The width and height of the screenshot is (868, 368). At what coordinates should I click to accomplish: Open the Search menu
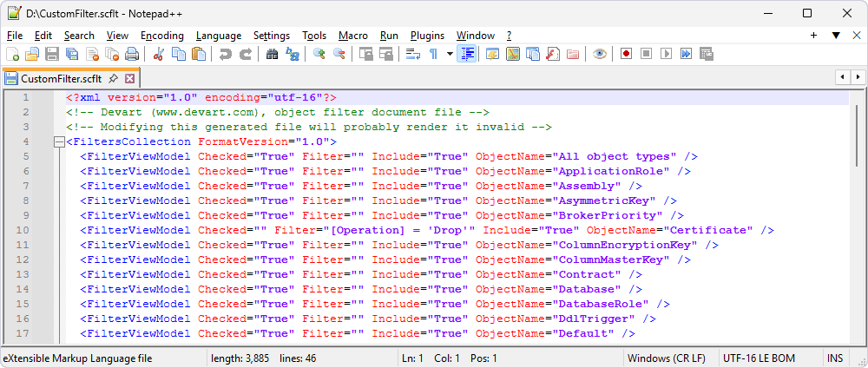(x=79, y=36)
